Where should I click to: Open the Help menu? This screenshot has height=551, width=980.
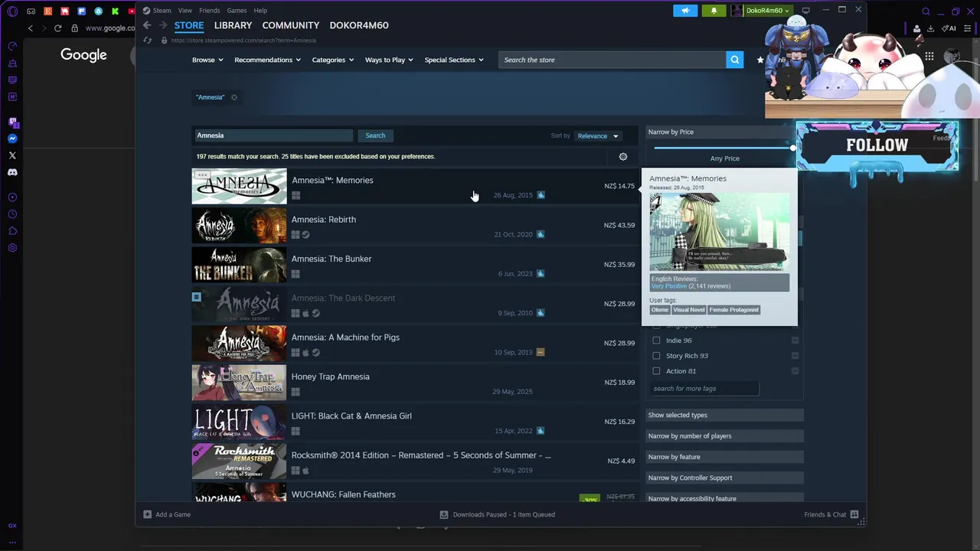click(x=260, y=11)
